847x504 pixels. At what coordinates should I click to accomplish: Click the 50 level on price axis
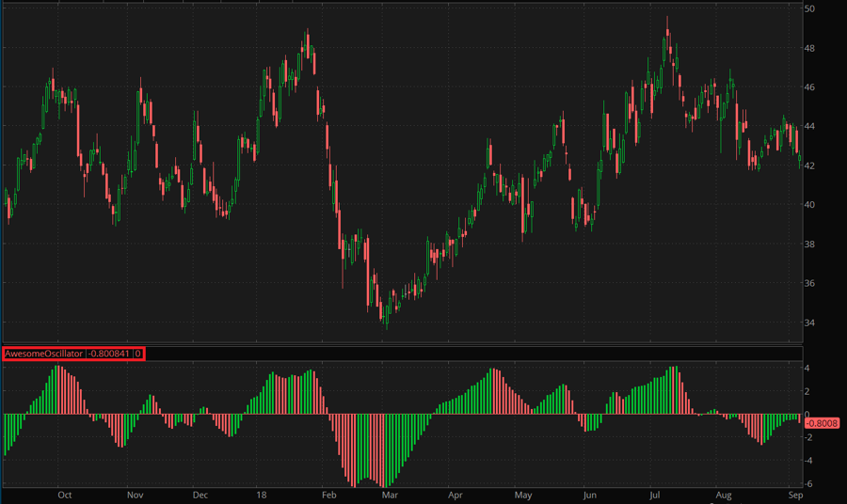click(x=809, y=8)
